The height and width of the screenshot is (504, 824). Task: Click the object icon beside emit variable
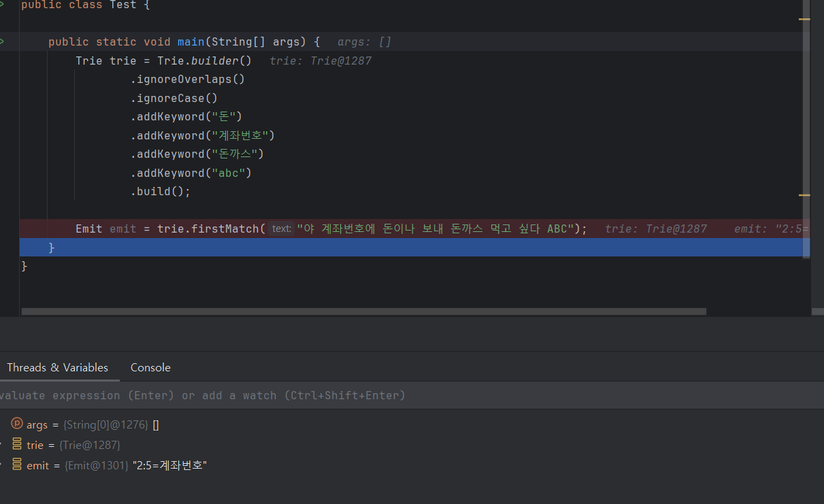pos(17,465)
